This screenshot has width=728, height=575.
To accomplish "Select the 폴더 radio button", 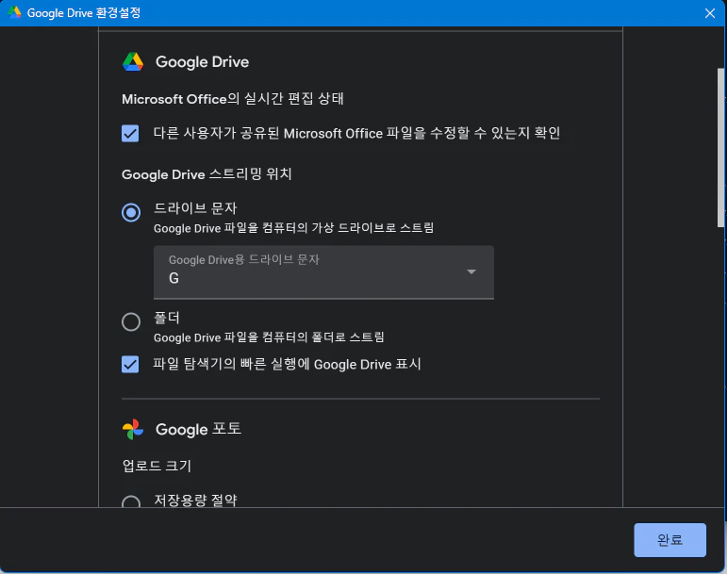I will point(131,321).
